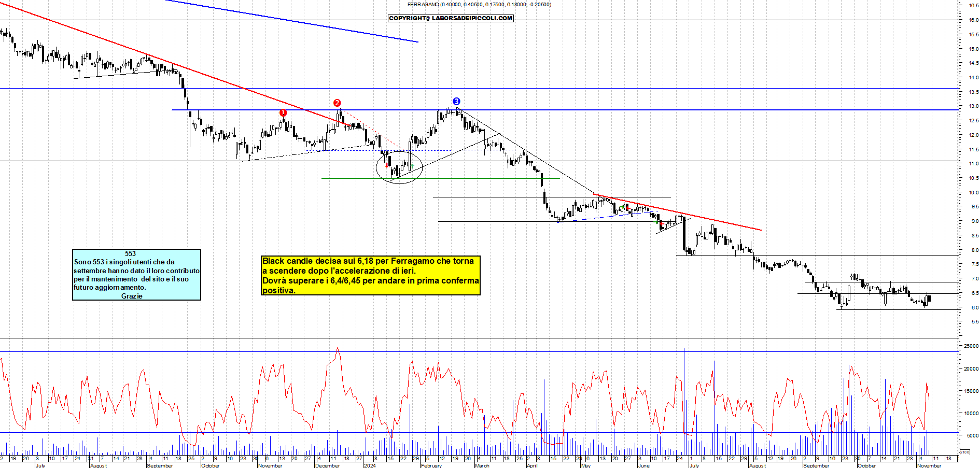Select the 5.5 price axis label
The height and width of the screenshot is (468, 980).
coord(974,321)
